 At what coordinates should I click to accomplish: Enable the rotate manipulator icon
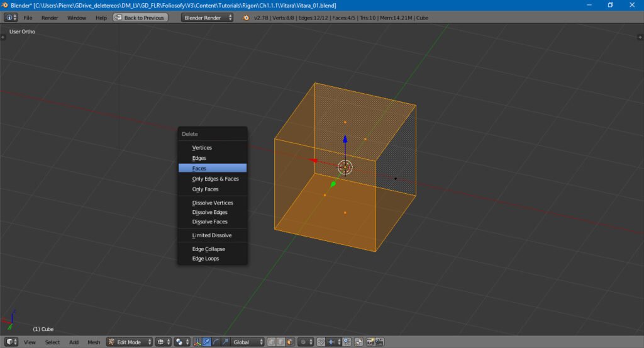point(216,342)
